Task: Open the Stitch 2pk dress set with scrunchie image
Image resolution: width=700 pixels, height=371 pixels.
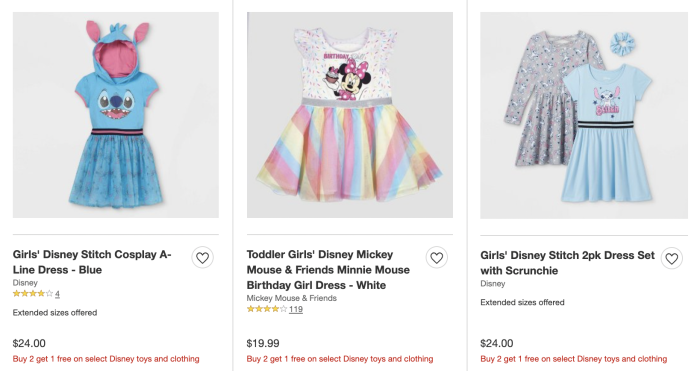Action: 584,115
